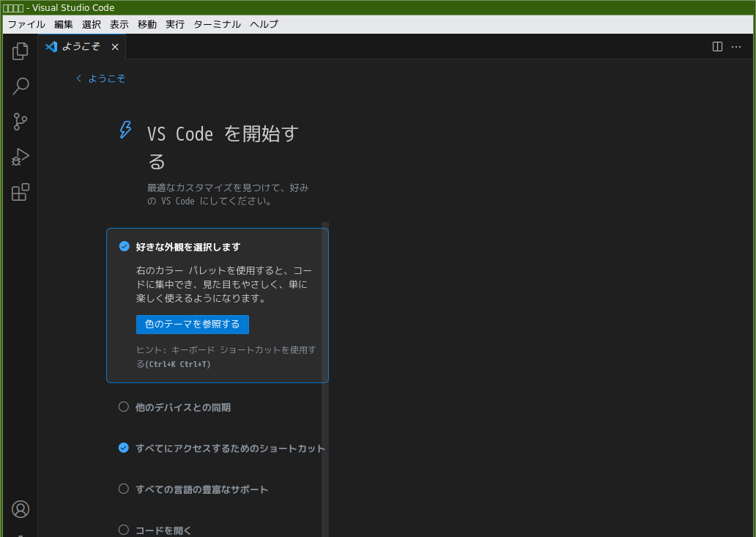Select the すべての言語の豊富なサポート step circle
This screenshot has width=756, height=537.
(123, 489)
